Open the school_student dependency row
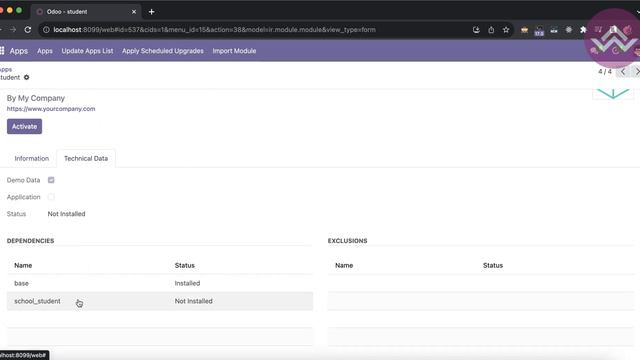This screenshot has height=360, width=640. pos(160,301)
